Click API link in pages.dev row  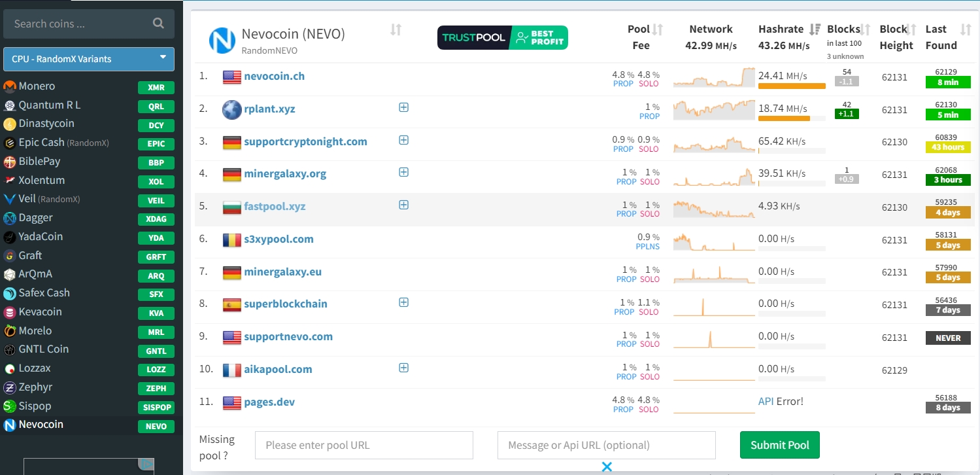[x=766, y=401]
